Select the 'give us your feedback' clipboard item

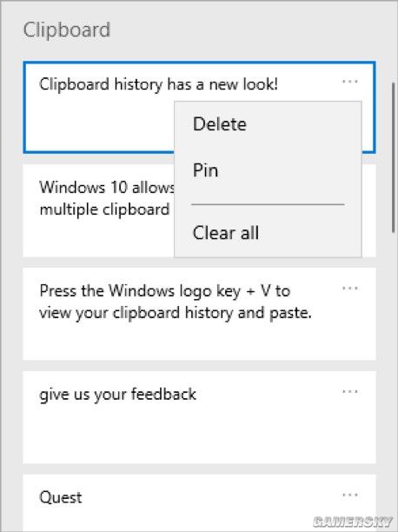point(199,417)
